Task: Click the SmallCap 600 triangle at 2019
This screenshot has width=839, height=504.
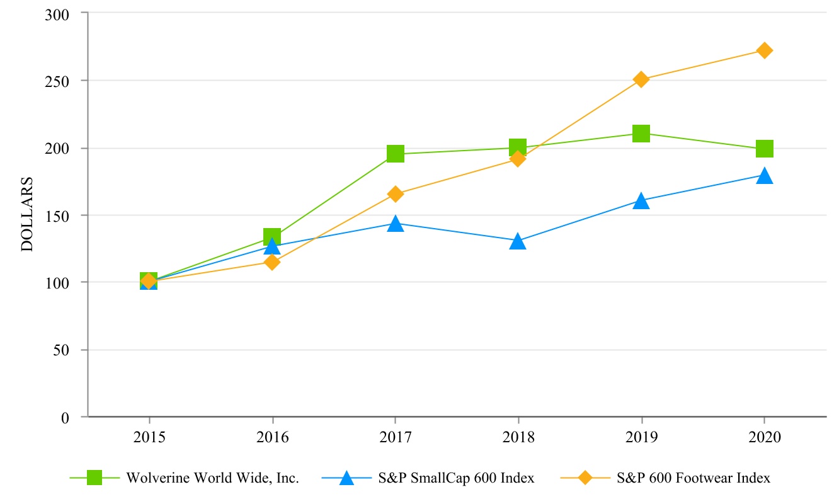Action: pyautogui.click(x=641, y=201)
